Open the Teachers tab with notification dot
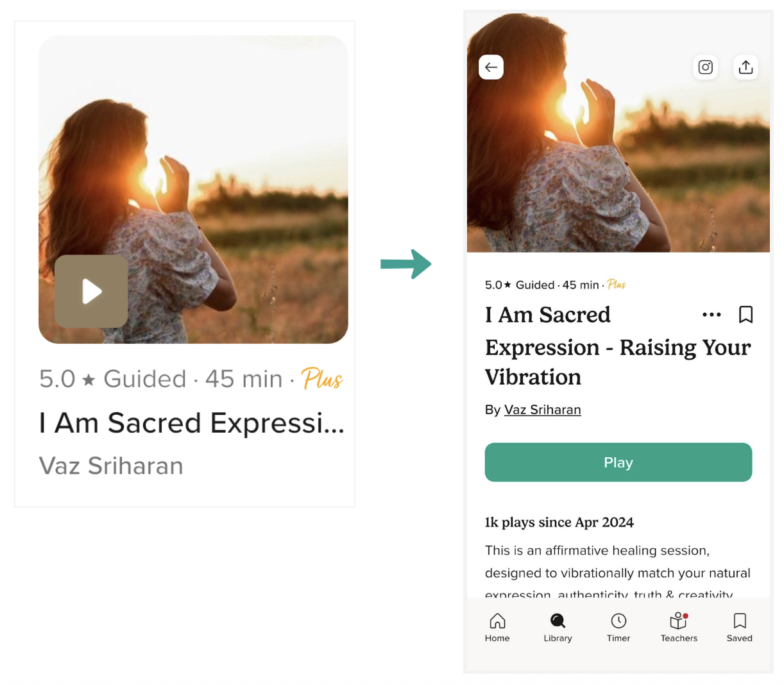This screenshot has width=784, height=686. [x=679, y=628]
